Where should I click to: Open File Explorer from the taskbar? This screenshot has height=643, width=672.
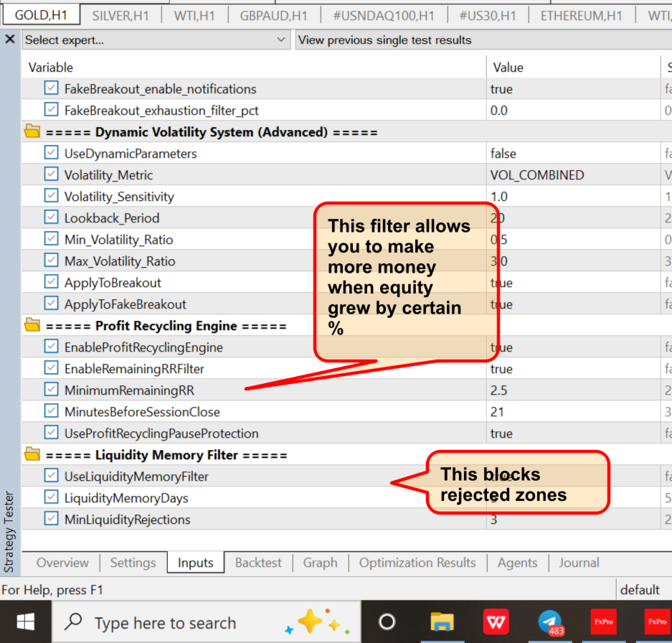pos(442,621)
